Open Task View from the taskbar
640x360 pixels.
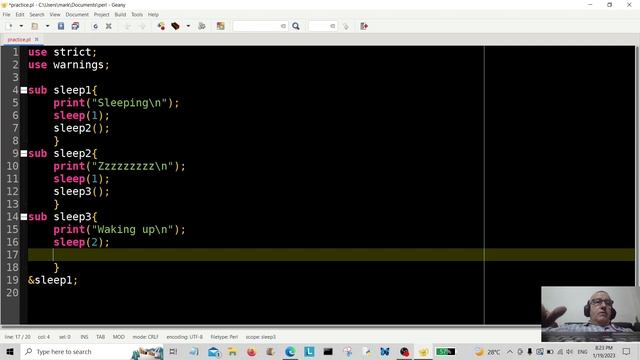point(173,351)
